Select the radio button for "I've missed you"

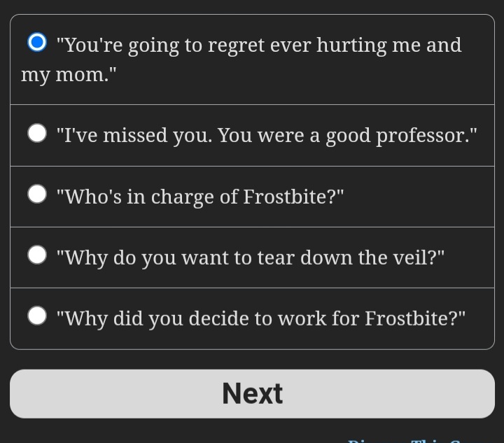pyautogui.click(x=37, y=133)
